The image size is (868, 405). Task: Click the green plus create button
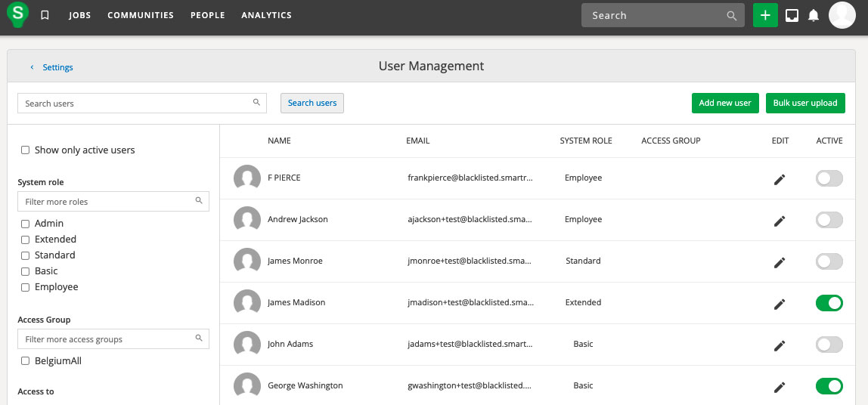[x=765, y=15]
